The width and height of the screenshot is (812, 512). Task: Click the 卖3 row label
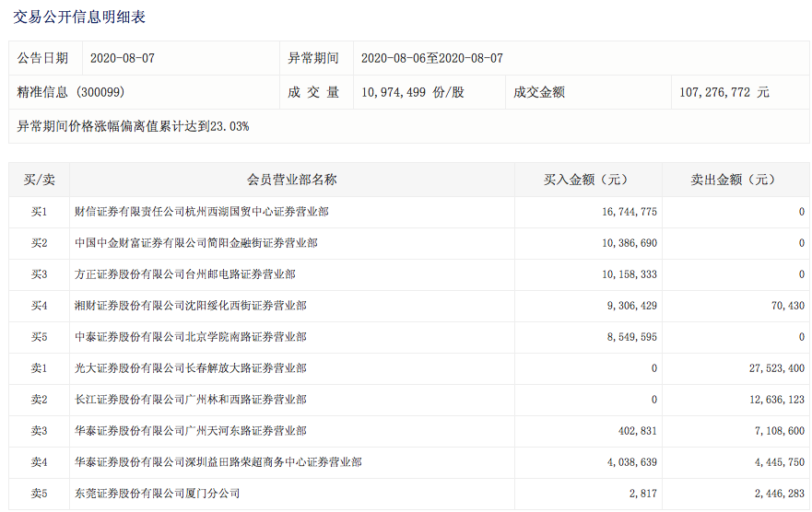39,431
